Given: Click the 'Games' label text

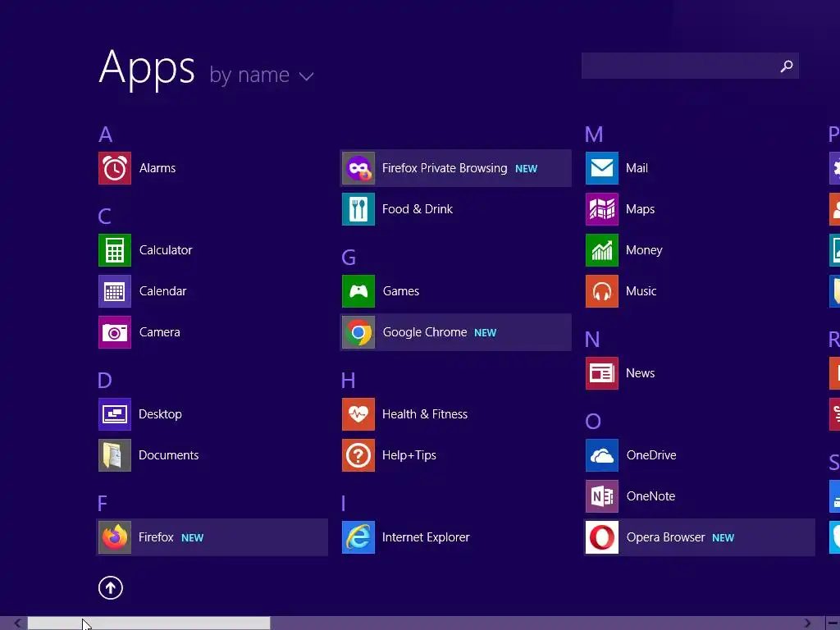Looking at the screenshot, I should (x=401, y=291).
